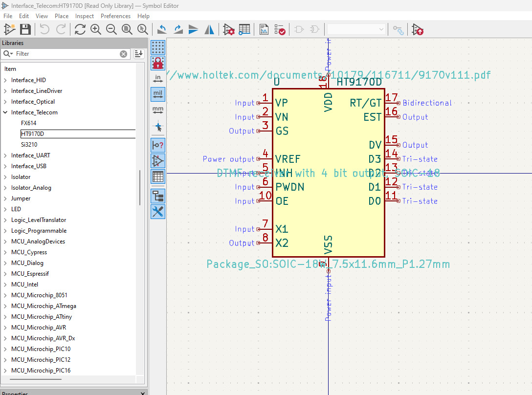532x395 pixels.
Task: Toggle the table grid view icon
Action: (x=158, y=176)
